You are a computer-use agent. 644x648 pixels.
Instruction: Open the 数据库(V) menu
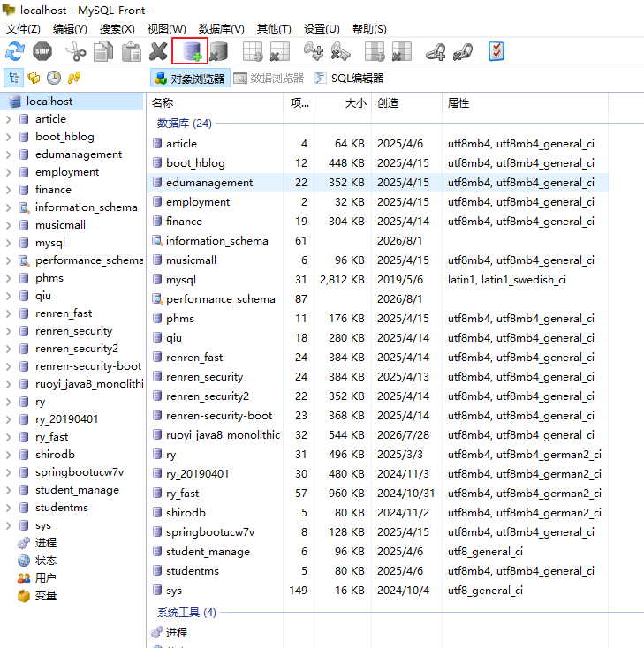(221, 29)
